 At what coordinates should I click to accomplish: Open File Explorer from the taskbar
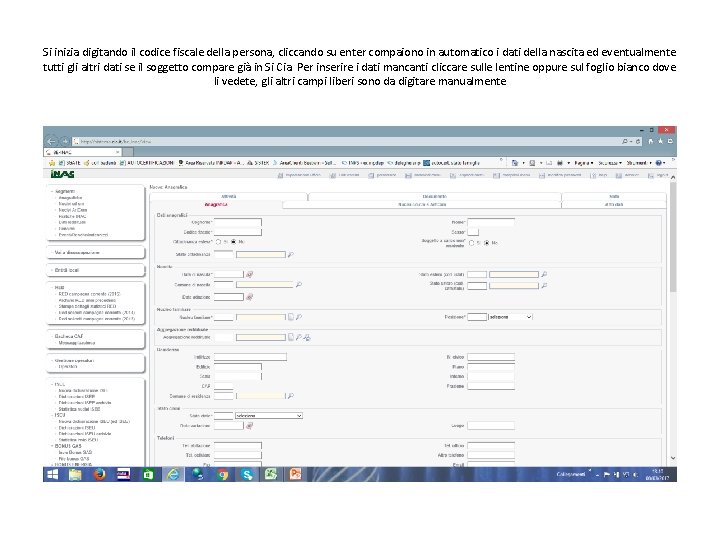pos(75,474)
